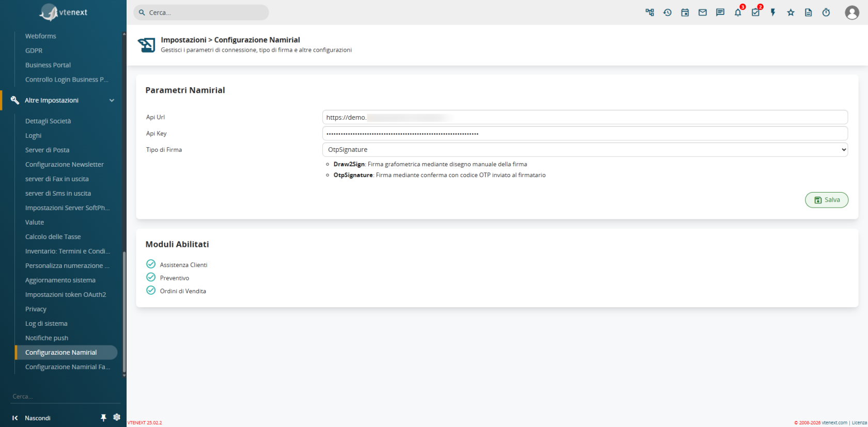Focus the Api Key password field

585,133
